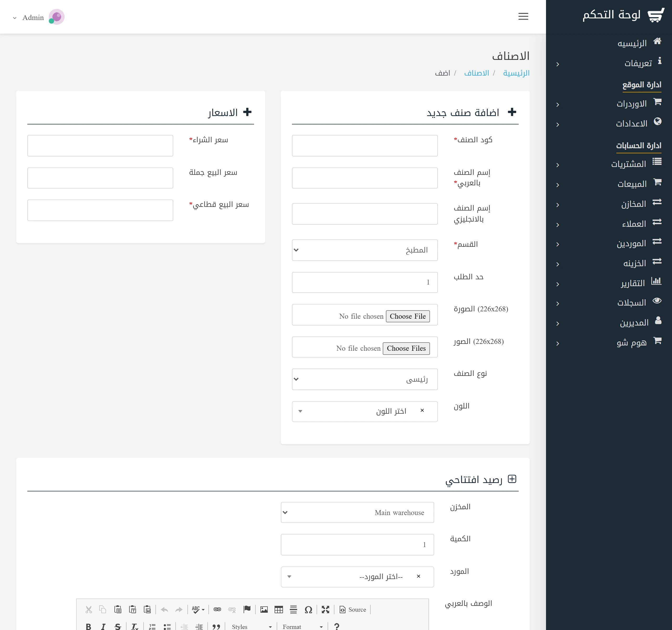
Task: Follow the الاصناف breadcrumb link
Action: pos(477,73)
